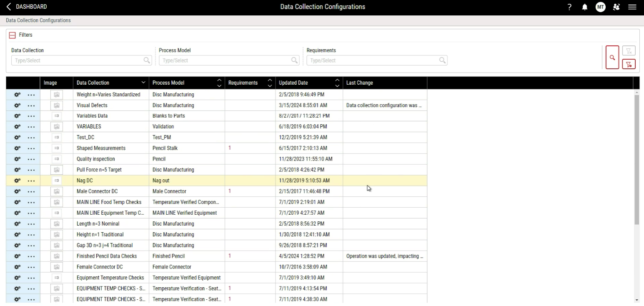The image size is (644, 306).
Task: Go back to Dashboard
Action: [x=27, y=7]
